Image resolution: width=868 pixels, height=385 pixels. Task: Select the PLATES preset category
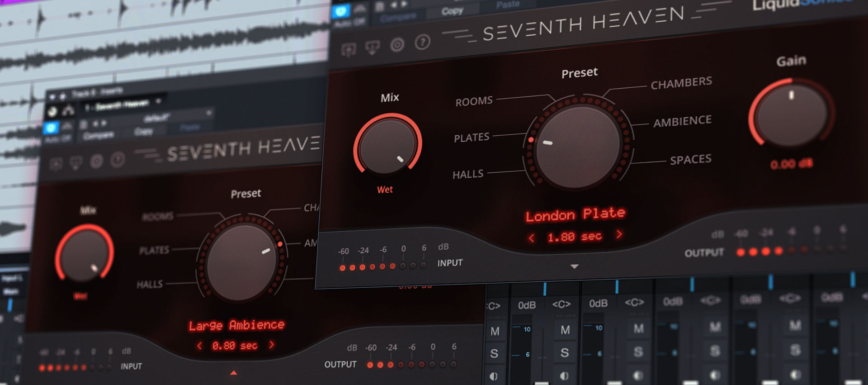coord(472,138)
